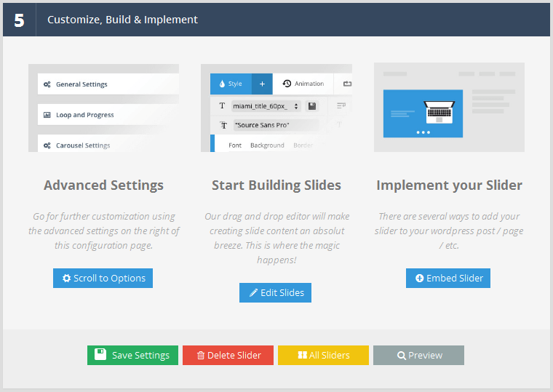This screenshot has height=392, width=553.
Task: Click the water drop Style icon
Action: [x=222, y=84]
